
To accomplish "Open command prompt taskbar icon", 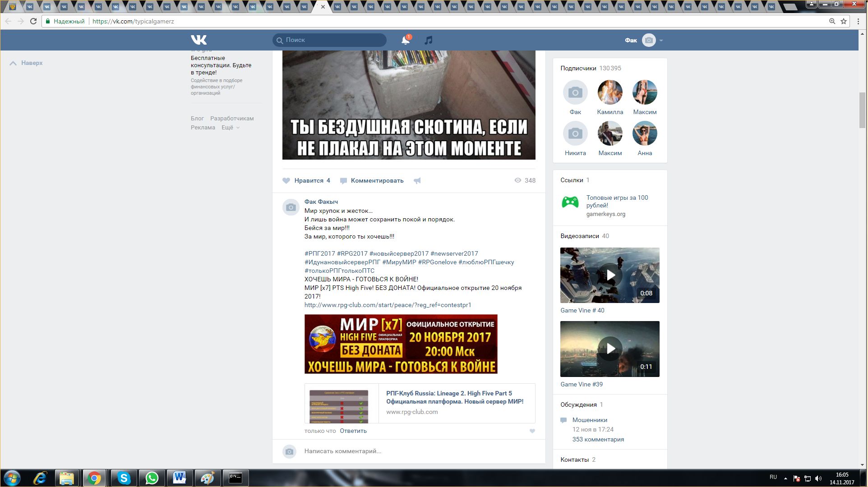I will point(235,478).
